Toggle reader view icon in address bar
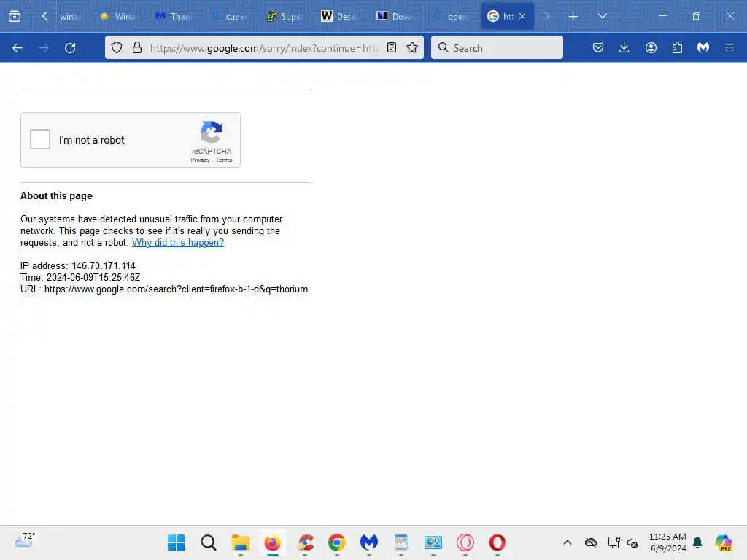Screen dimensions: 747x560 point(392,47)
